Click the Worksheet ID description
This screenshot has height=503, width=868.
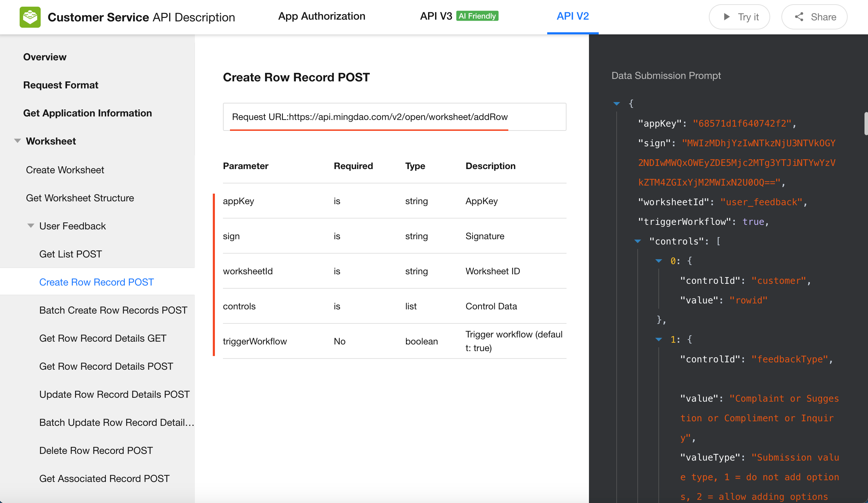(493, 271)
